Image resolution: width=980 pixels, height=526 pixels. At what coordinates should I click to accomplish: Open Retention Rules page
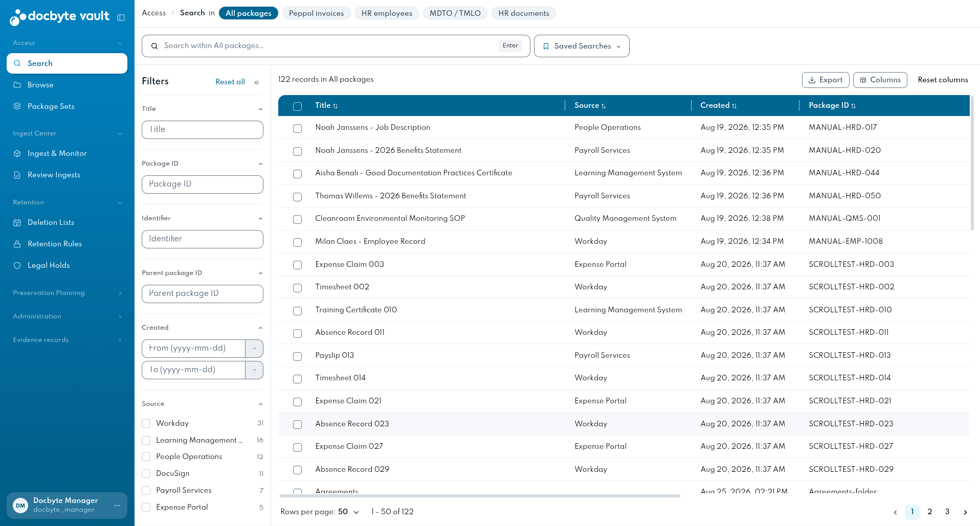67,244
